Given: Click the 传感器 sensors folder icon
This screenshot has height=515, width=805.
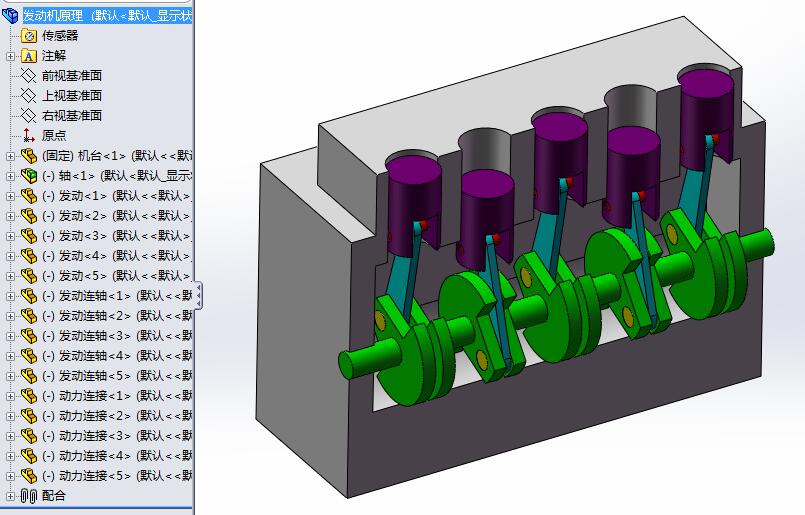Looking at the screenshot, I should click(29, 36).
